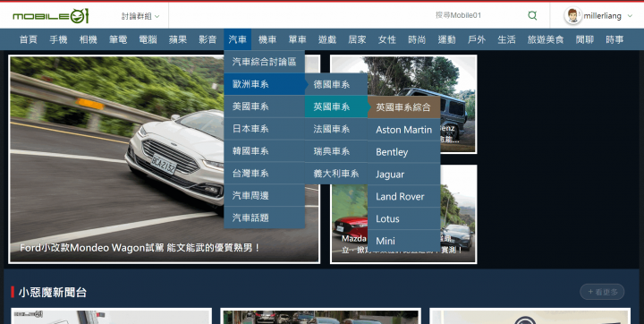Open the 運動 category

[x=447, y=39]
